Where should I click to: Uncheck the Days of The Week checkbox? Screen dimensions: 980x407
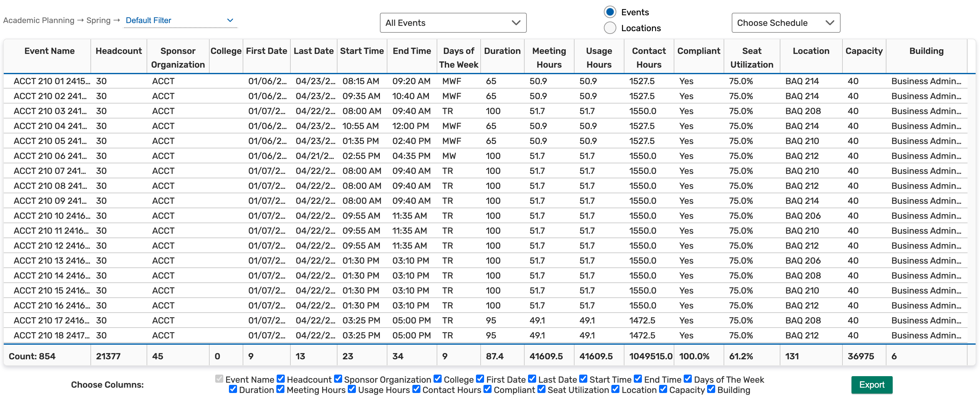pyautogui.click(x=687, y=379)
